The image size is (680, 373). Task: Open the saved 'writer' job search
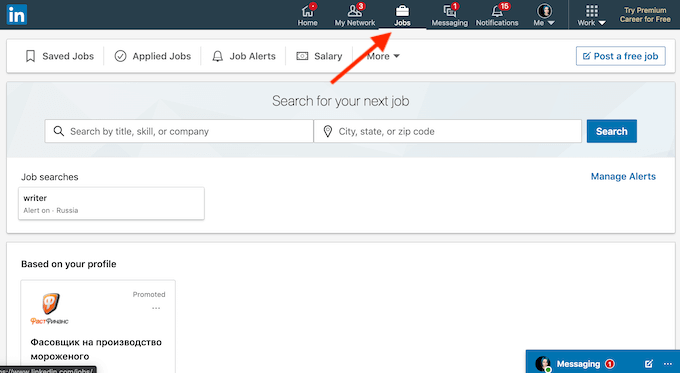111,203
